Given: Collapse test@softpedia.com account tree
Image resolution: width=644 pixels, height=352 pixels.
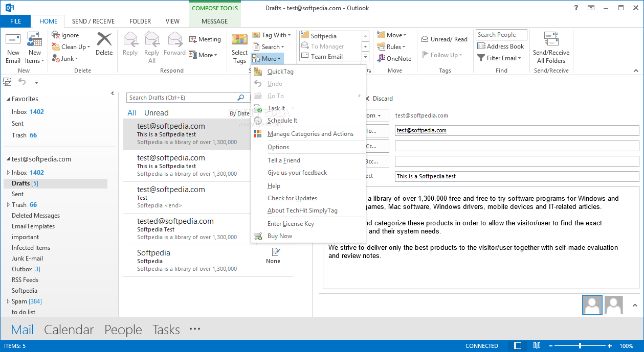Looking at the screenshot, I should click(x=7, y=159).
